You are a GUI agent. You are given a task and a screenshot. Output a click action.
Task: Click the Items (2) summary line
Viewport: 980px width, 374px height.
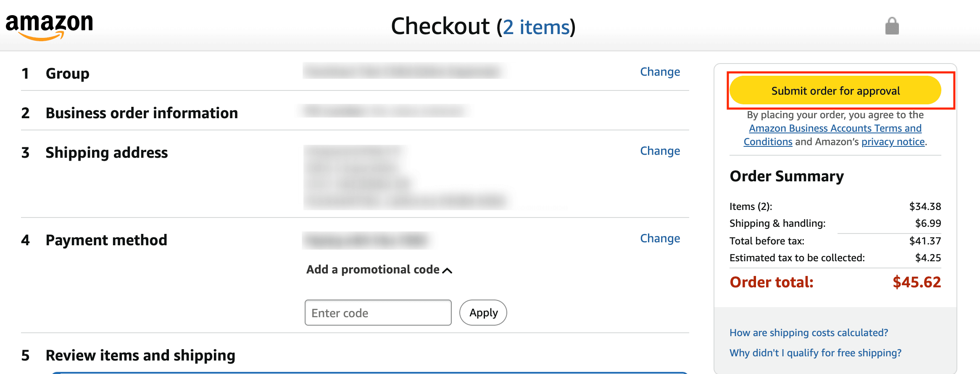coord(752,206)
